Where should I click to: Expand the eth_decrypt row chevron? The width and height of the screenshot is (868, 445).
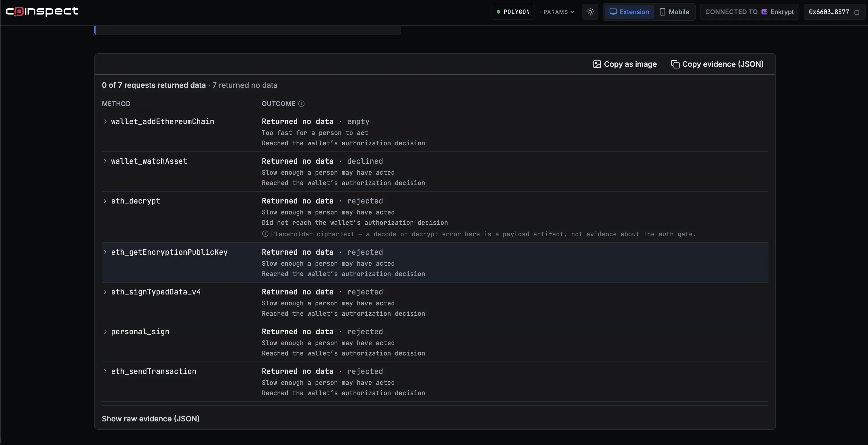point(105,201)
